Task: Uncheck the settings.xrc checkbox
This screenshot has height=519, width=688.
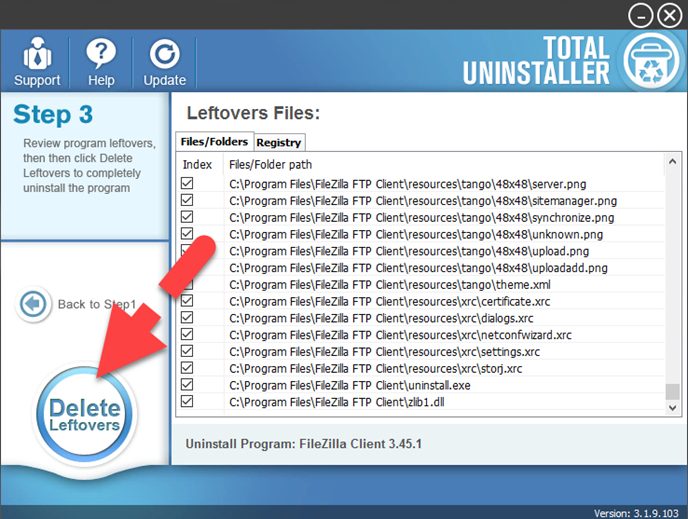Action: pos(187,351)
